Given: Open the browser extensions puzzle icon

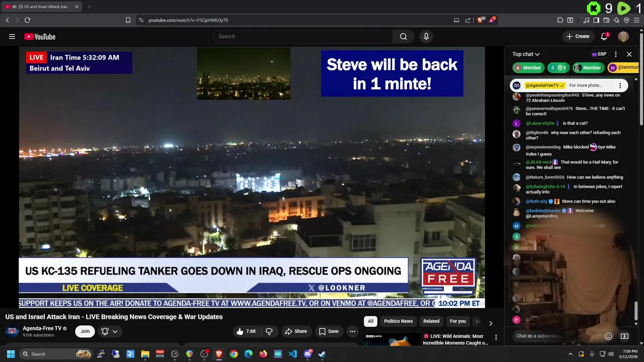Looking at the screenshot, I should tap(560, 20).
